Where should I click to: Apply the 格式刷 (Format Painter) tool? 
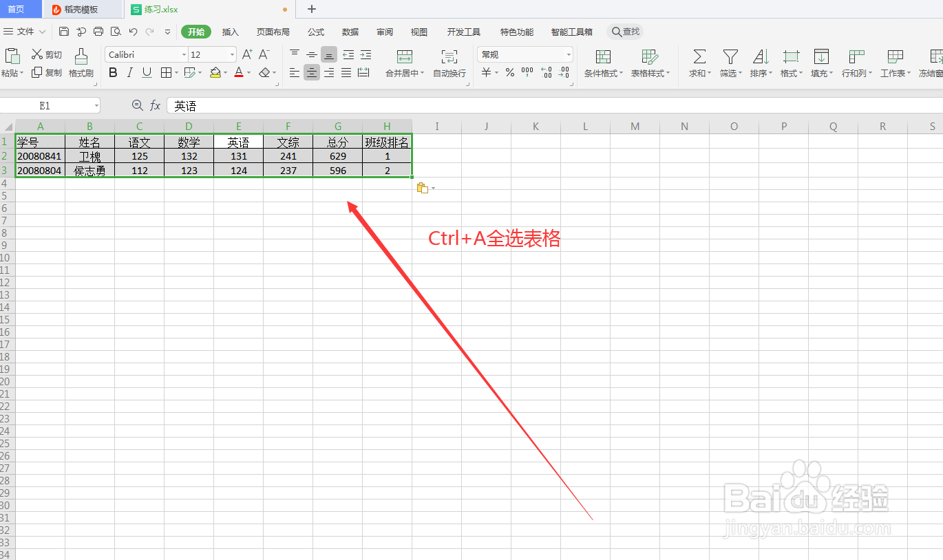click(x=81, y=63)
